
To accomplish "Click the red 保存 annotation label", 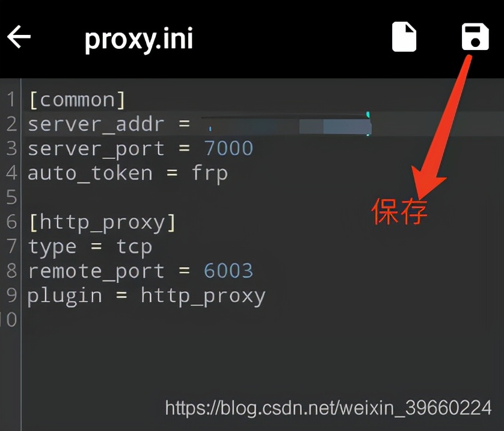I will coord(399,211).
